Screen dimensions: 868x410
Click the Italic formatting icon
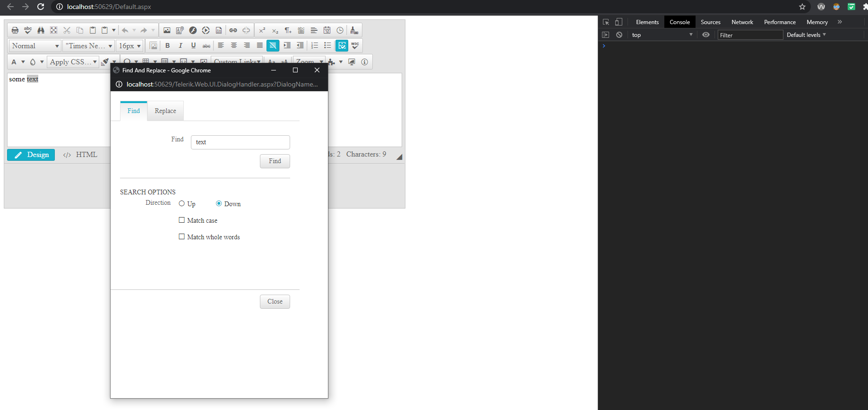click(180, 45)
